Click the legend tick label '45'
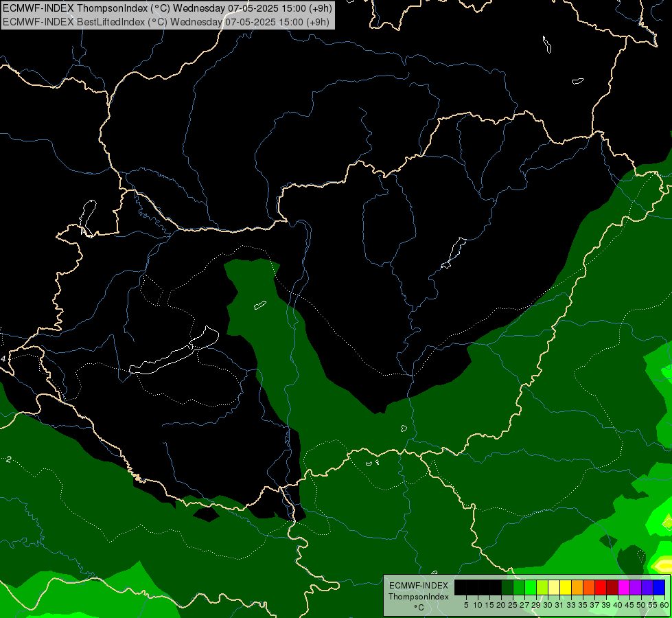 pos(629,605)
